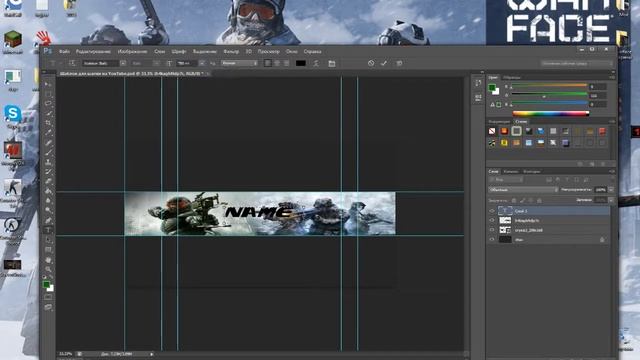This screenshot has width=640, height=360.
Task: Select the Healing Brush tool
Action: 48,142
